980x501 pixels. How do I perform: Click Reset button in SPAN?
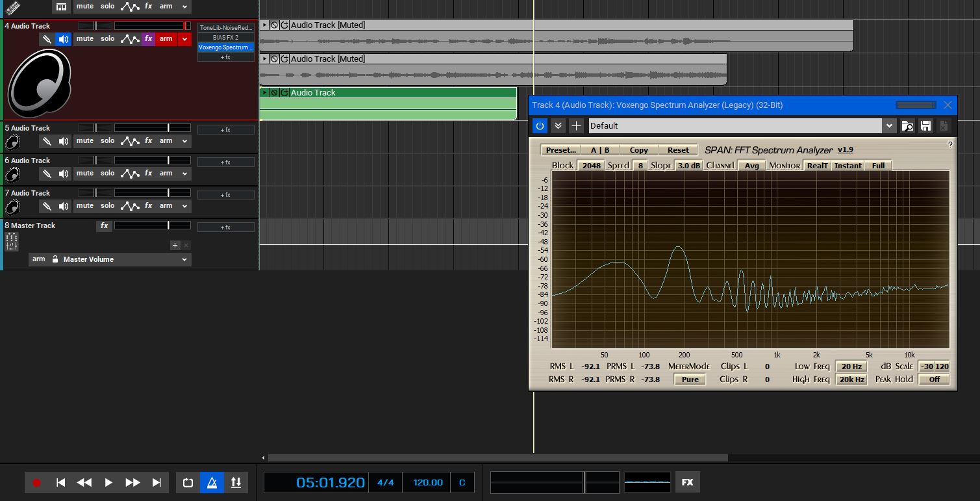coord(678,150)
